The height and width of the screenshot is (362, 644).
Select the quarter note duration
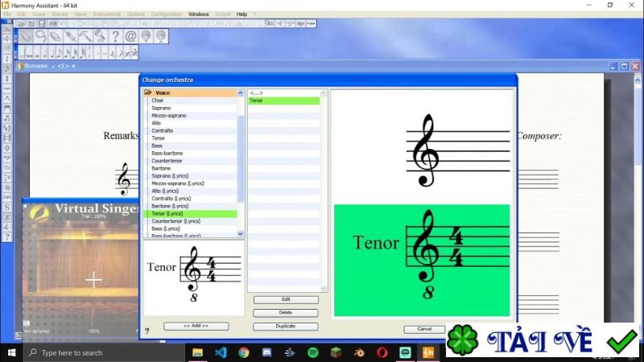point(52,53)
